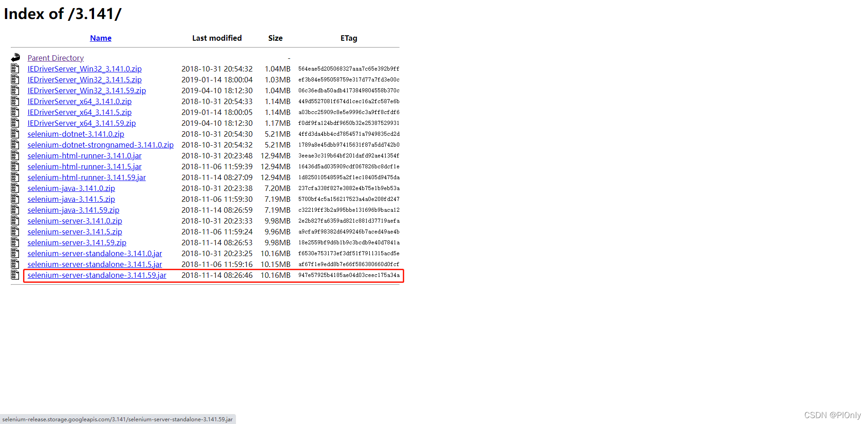
Task: Click the Parent Directory back-arrow icon
Action: 15,57
